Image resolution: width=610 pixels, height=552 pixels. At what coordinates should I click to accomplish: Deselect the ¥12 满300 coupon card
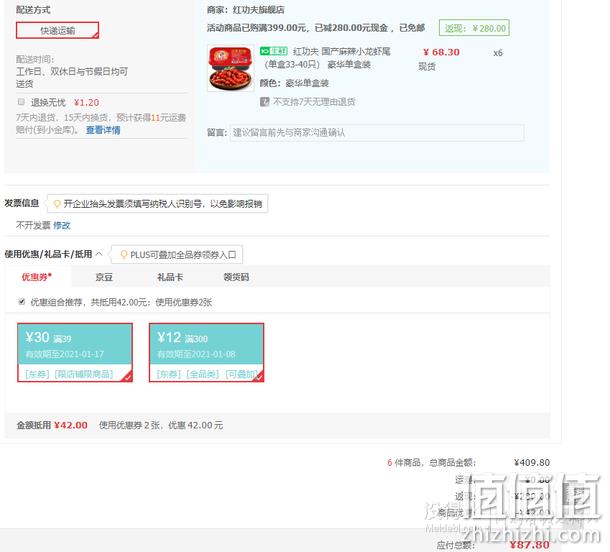point(207,352)
